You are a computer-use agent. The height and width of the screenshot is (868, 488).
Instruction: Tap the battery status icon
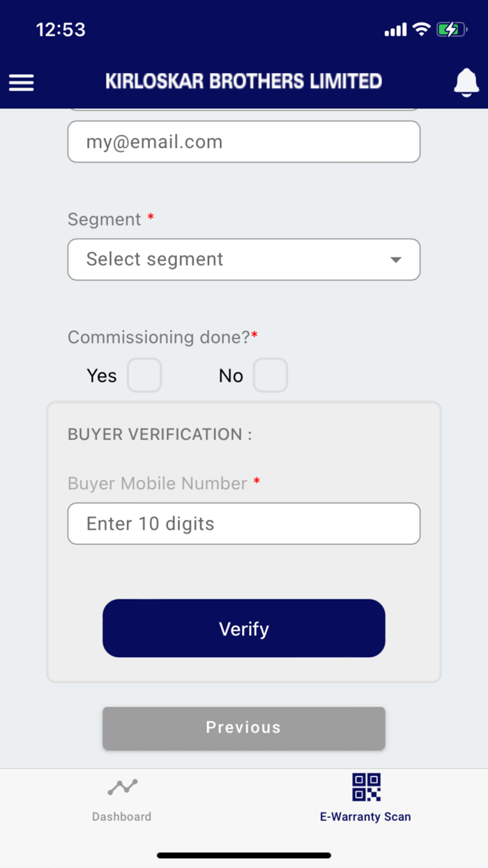[x=451, y=29]
